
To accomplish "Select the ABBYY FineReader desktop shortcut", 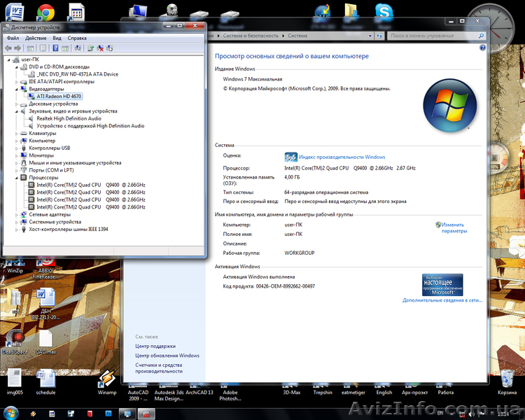I will pyautogui.click(x=45, y=268).
